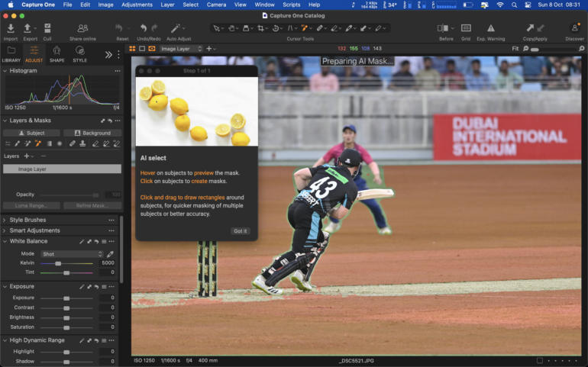The height and width of the screenshot is (367, 588).
Task: Select the Keystone cursor tool
Action: [290, 28]
